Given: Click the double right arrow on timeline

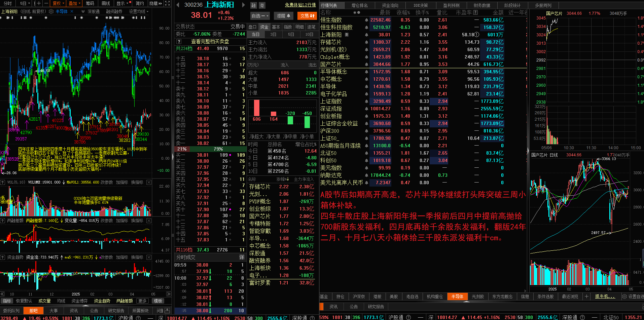Looking at the screenshot, I should coord(168,294).
